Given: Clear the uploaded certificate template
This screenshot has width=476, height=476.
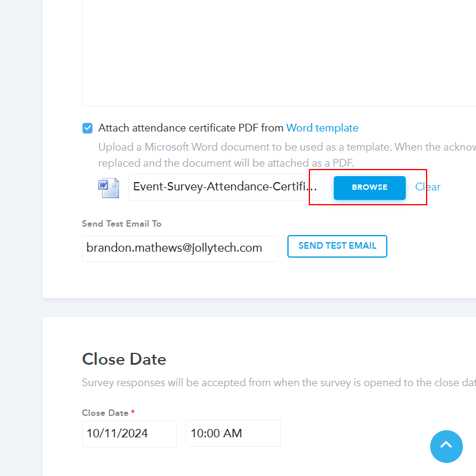Looking at the screenshot, I should [428, 187].
